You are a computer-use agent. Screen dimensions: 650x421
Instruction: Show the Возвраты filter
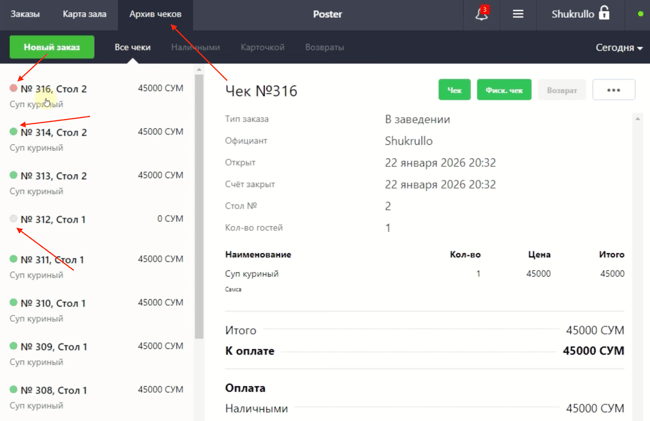click(x=325, y=48)
